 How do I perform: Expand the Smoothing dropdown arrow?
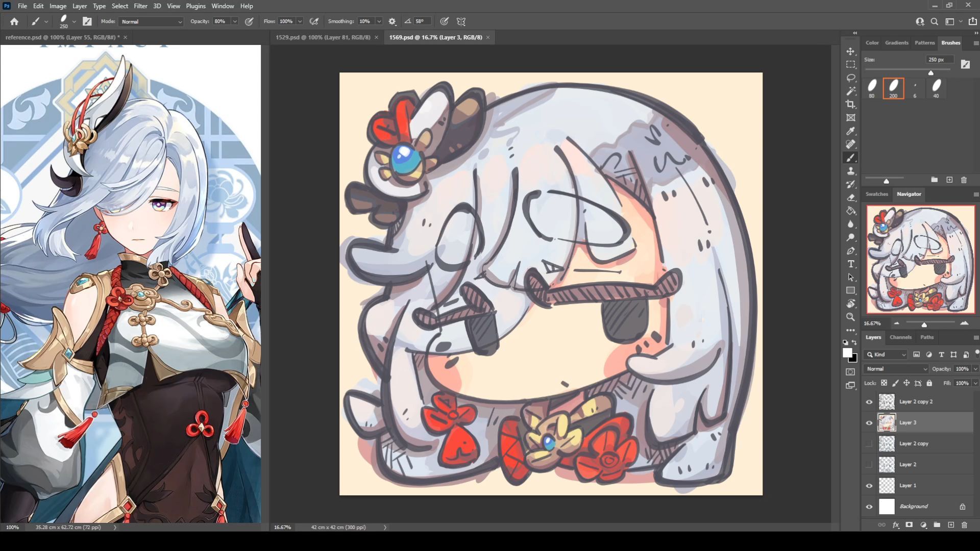pos(379,21)
